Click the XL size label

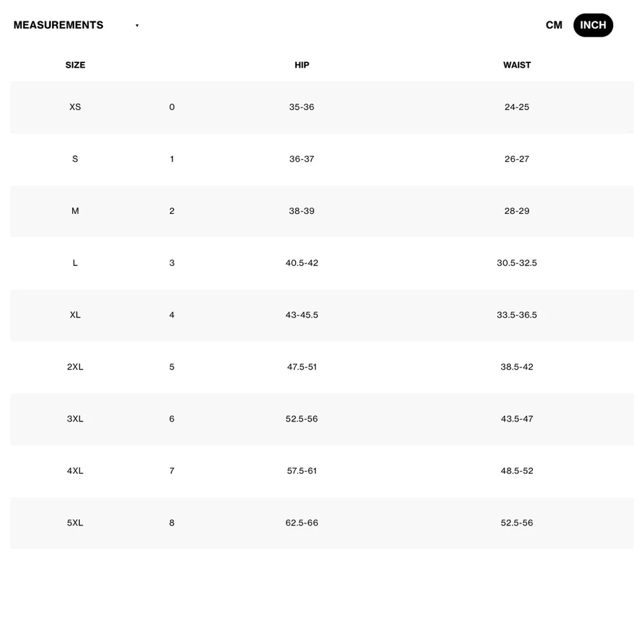pos(75,315)
